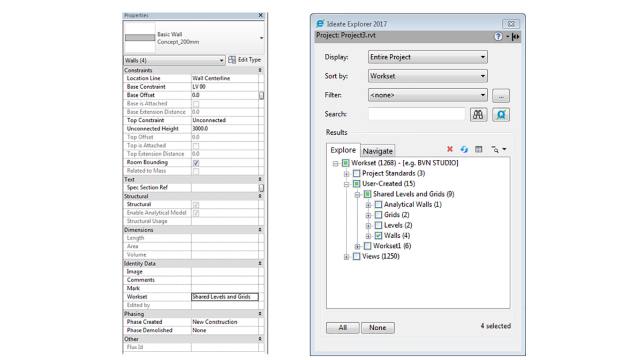Click the binoculars search icon

[x=478, y=115]
